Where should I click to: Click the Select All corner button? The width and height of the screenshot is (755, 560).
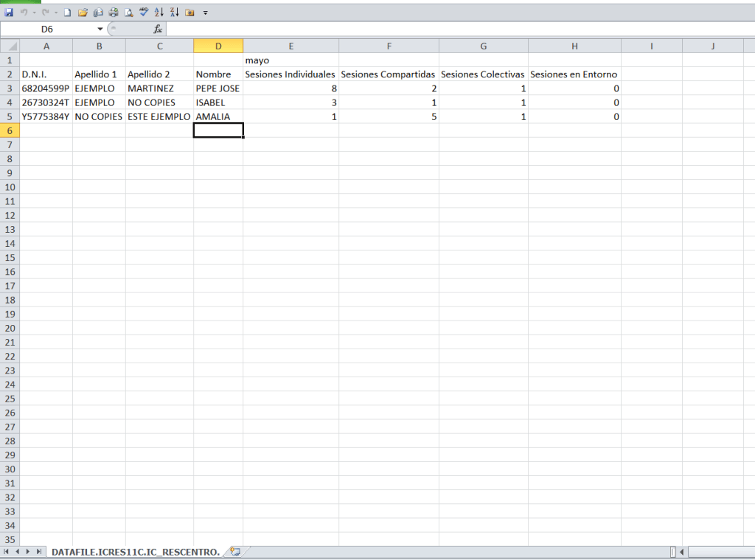click(x=10, y=46)
